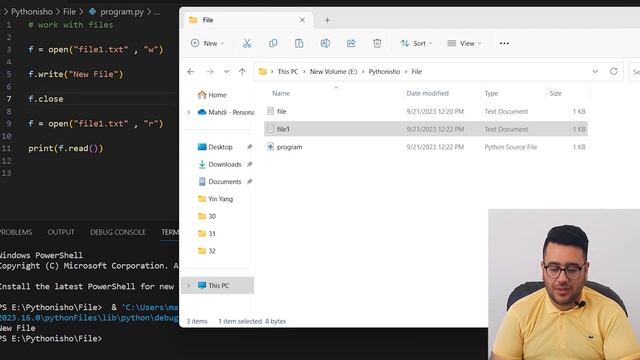Unpin Documents using its pin icon
The width and height of the screenshot is (640, 360).
coord(249,182)
